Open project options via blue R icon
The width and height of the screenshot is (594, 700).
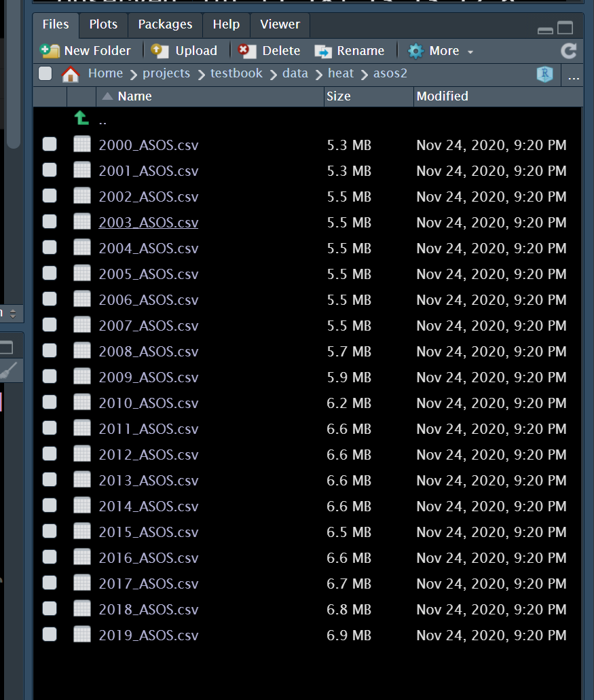(544, 74)
